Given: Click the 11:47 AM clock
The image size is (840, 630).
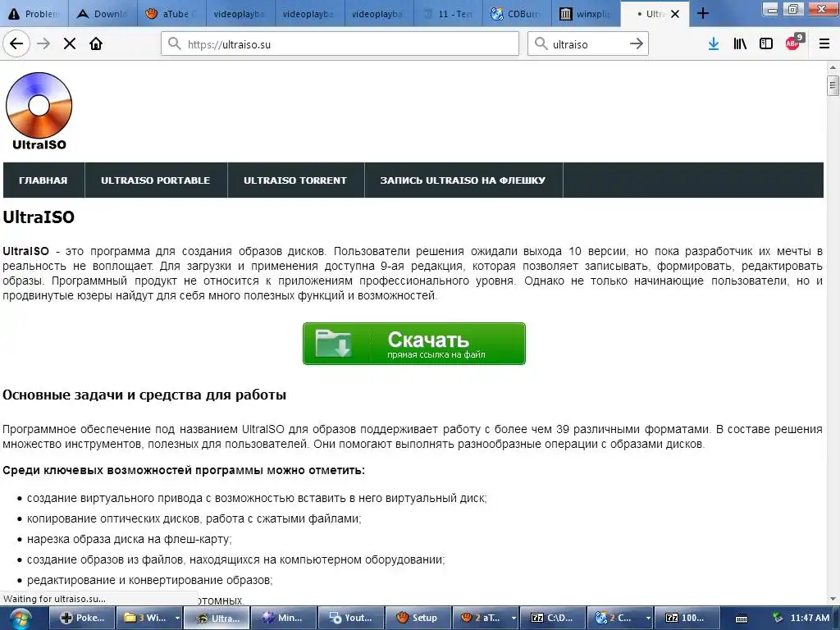Looking at the screenshot, I should pyautogui.click(x=810, y=619).
